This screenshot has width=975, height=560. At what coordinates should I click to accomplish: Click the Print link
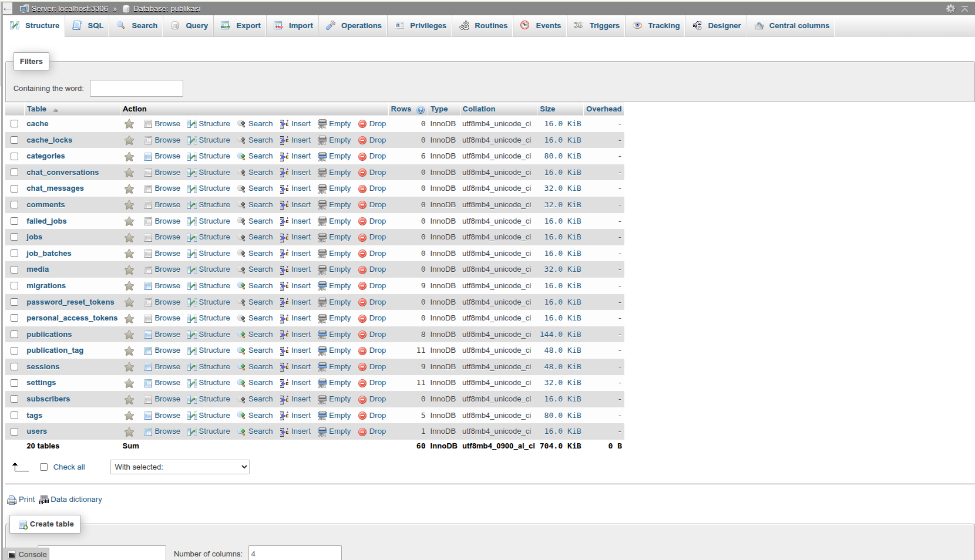point(27,500)
